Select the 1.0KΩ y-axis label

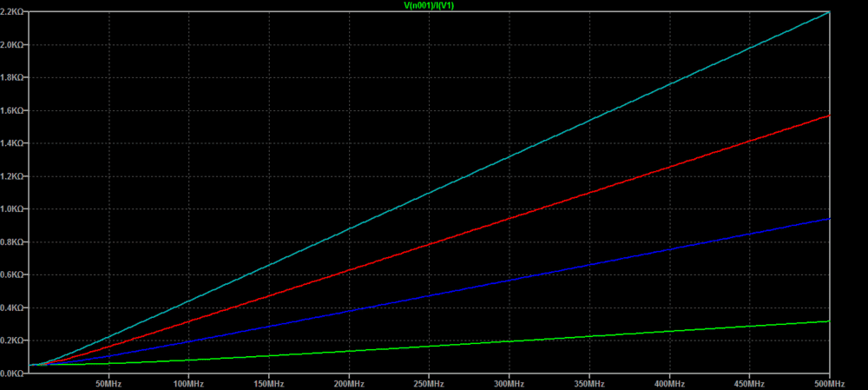pos(14,209)
